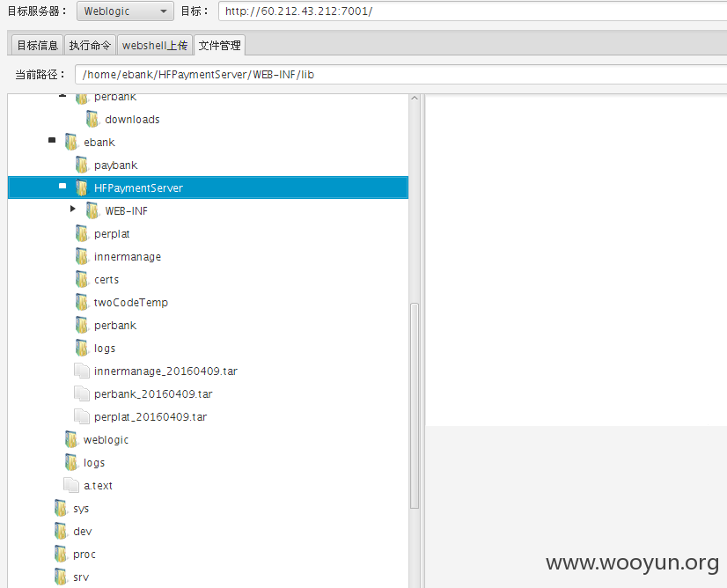Screen dimensions: 727x588
Task: Click the logs folder icon below weblogic
Action: 71,462
